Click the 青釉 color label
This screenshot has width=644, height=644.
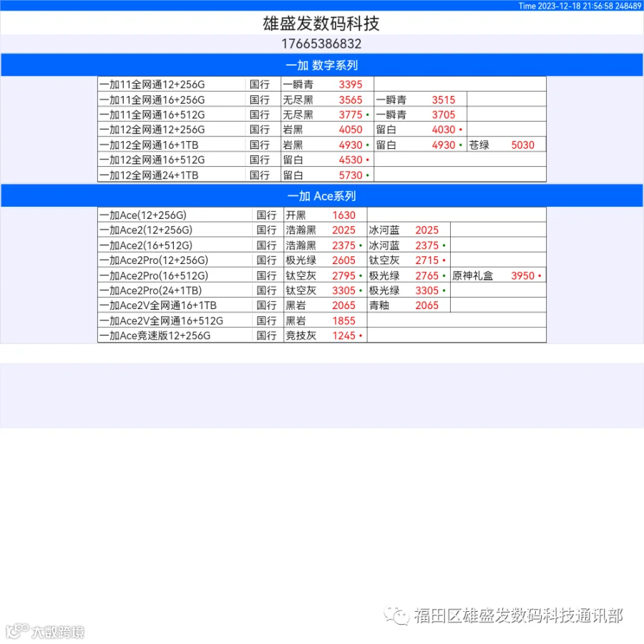[379, 306]
